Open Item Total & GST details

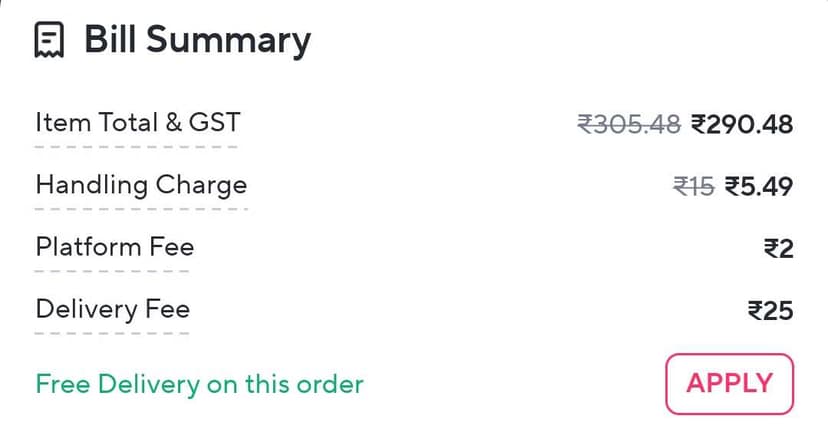tap(137, 123)
